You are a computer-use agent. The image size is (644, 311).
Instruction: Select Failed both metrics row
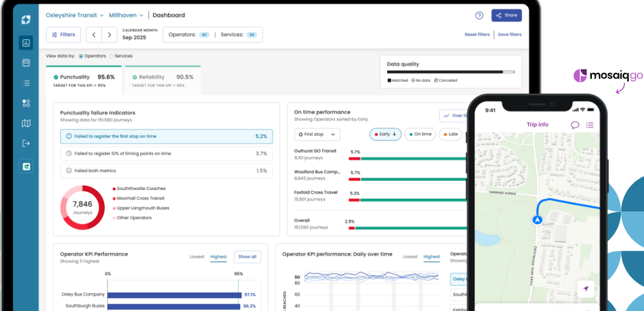(166, 171)
